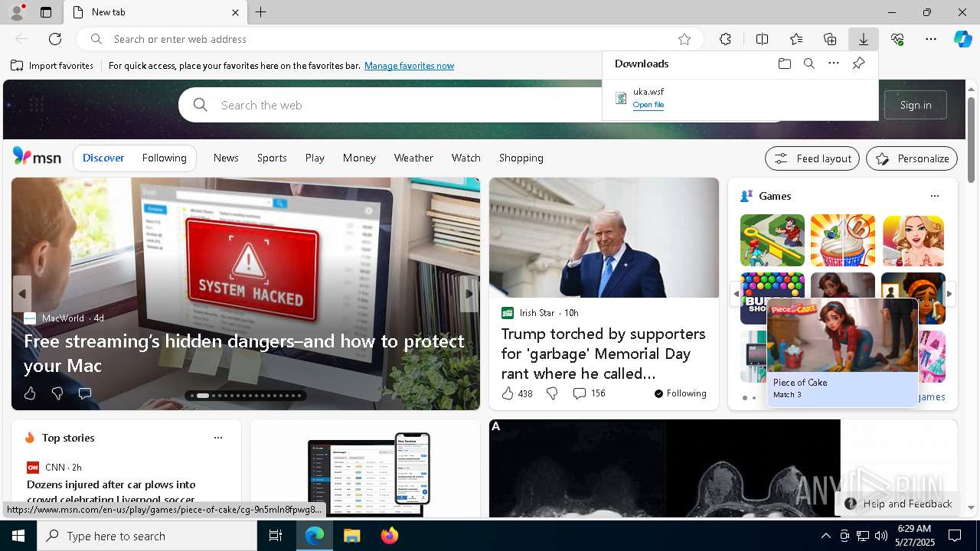Open the Money section
The image size is (980, 551).
(x=359, y=158)
